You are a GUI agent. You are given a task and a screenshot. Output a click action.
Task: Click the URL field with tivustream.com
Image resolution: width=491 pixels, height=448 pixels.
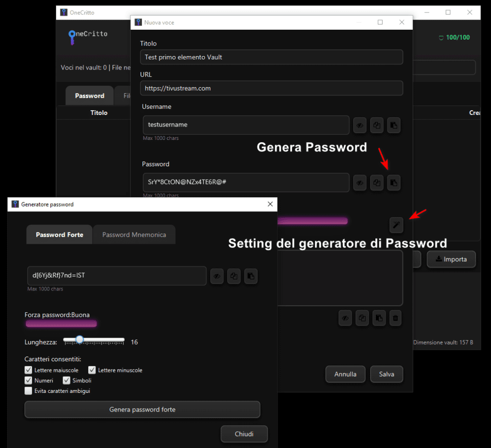tap(271, 88)
